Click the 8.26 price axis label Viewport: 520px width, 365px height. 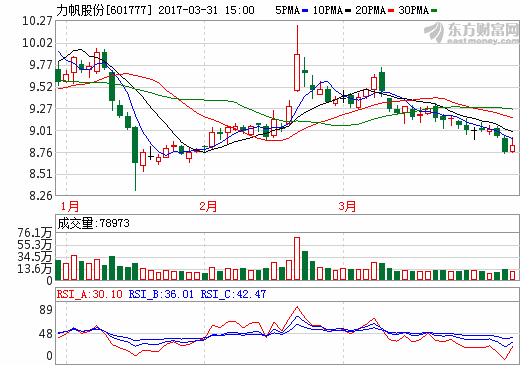(x=41, y=195)
